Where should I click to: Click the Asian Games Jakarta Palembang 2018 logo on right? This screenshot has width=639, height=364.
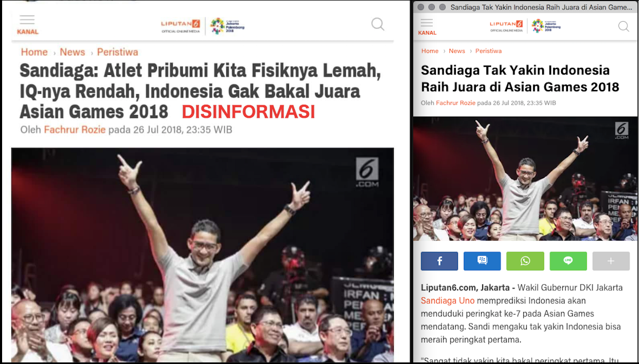(x=546, y=26)
